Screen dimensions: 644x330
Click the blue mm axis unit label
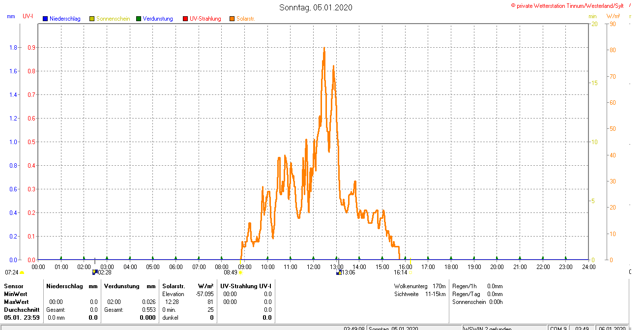click(x=11, y=16)
